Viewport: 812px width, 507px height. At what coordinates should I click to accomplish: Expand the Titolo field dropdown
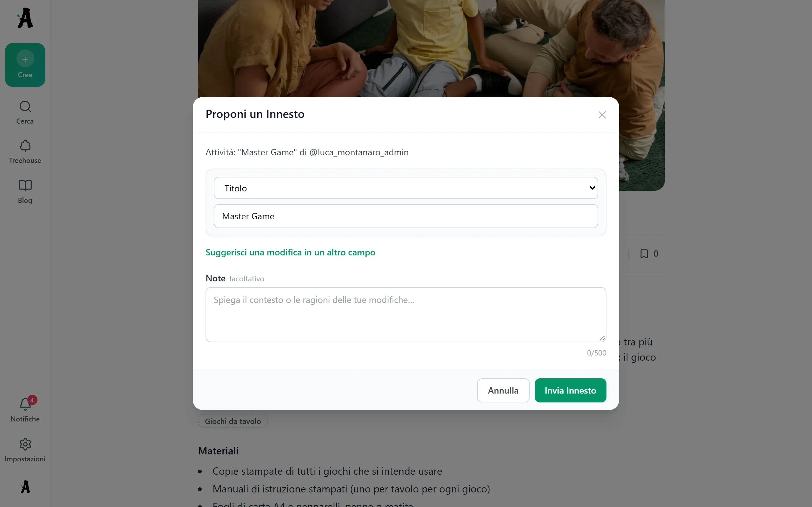[x=406, y=188]
